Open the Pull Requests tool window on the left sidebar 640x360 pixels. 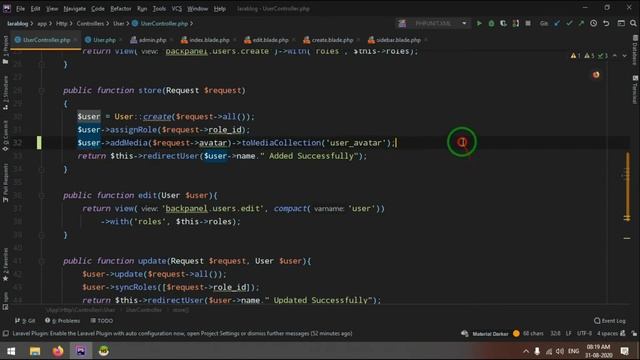pyautogui.click(x=5, y=183)
